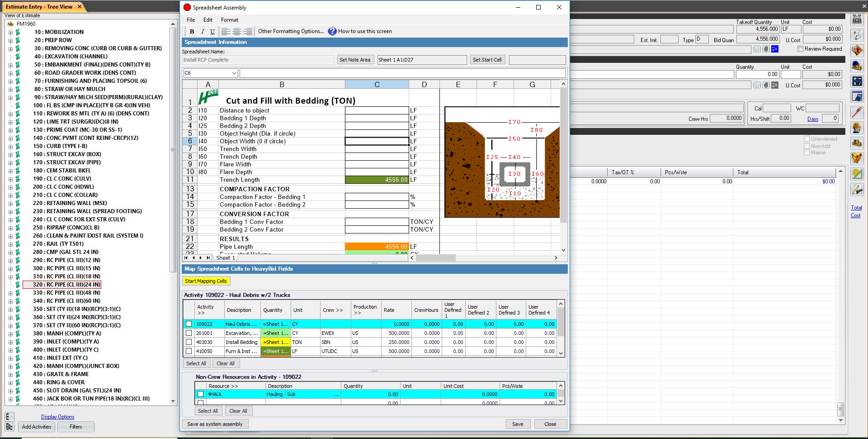
Task: Toggle the Unreviewed checkbox
Action: click(807, 139)
